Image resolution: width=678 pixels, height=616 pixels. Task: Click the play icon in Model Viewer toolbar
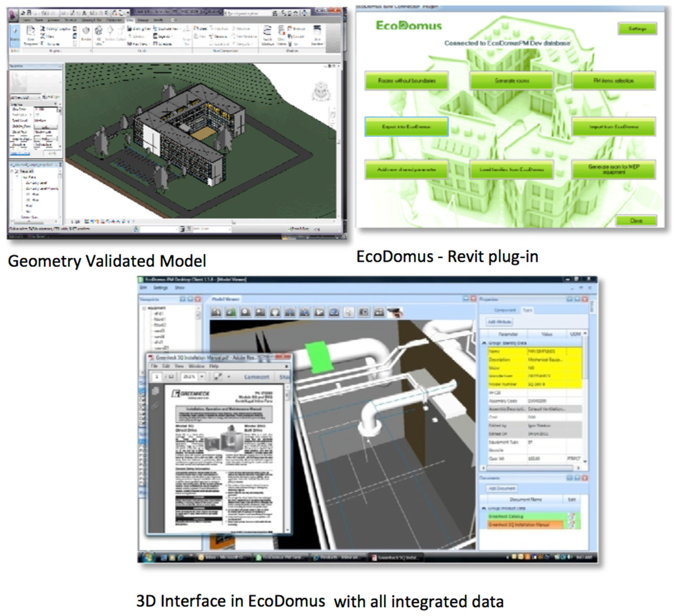(x=319, y=312)
